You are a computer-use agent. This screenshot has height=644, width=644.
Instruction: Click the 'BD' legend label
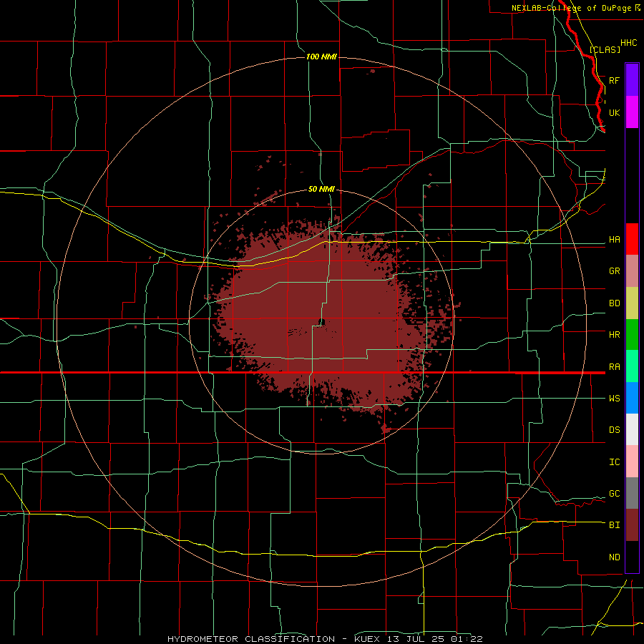pyautogui.click(x=614, y=303)
